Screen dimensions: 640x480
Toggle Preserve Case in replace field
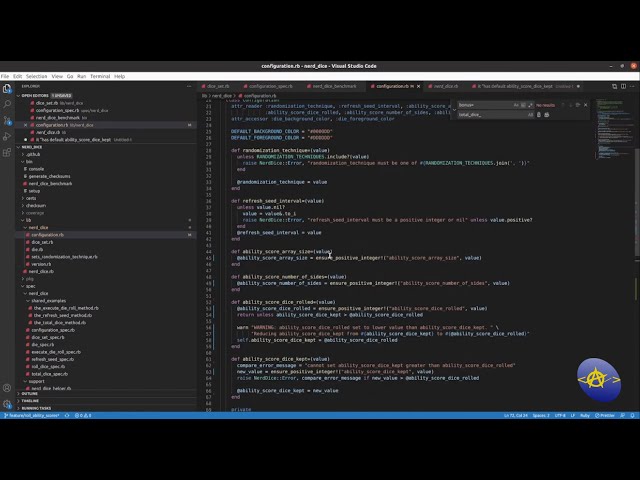(x=530, y=115)
